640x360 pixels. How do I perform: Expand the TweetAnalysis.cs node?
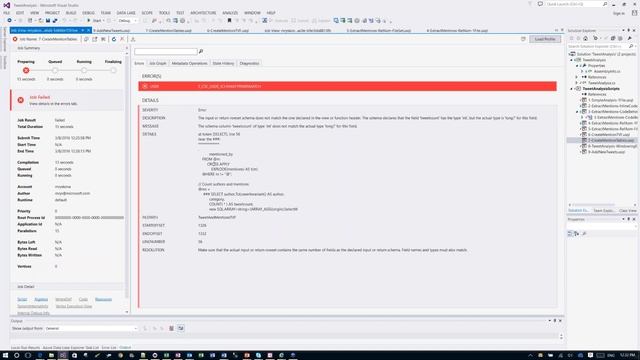coord(577,83)
